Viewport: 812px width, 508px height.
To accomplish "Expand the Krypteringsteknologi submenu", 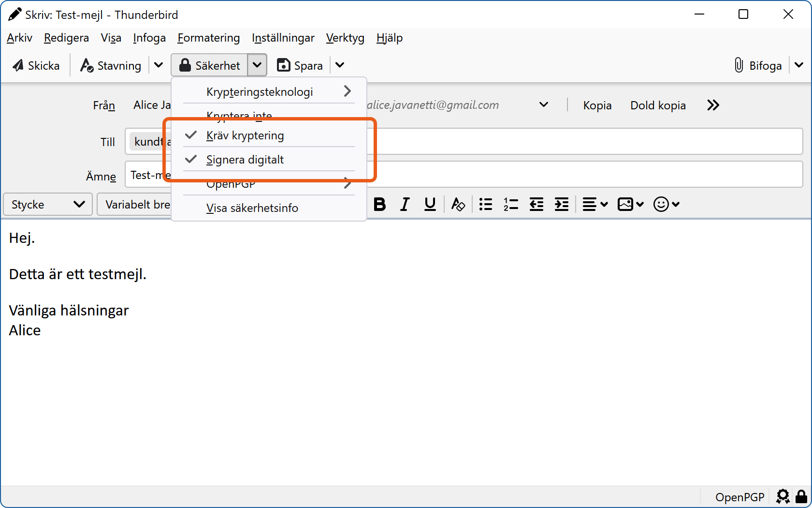I will tap(269, 91).
